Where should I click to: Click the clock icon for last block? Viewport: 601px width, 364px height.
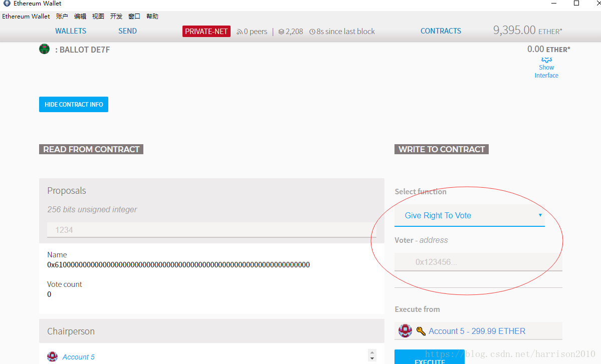[312, 32]
